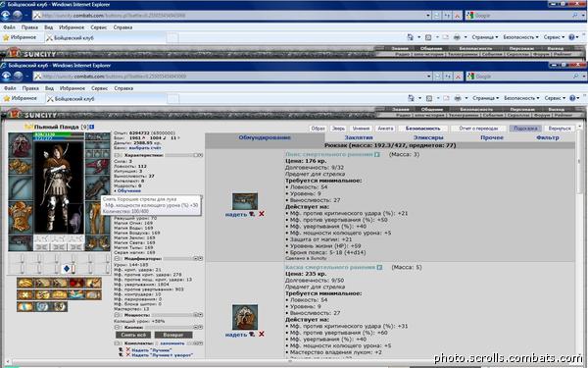Screen dimensions: 588x368
Task: Delete the helmet item with its red X
Action: click(262, 334)
